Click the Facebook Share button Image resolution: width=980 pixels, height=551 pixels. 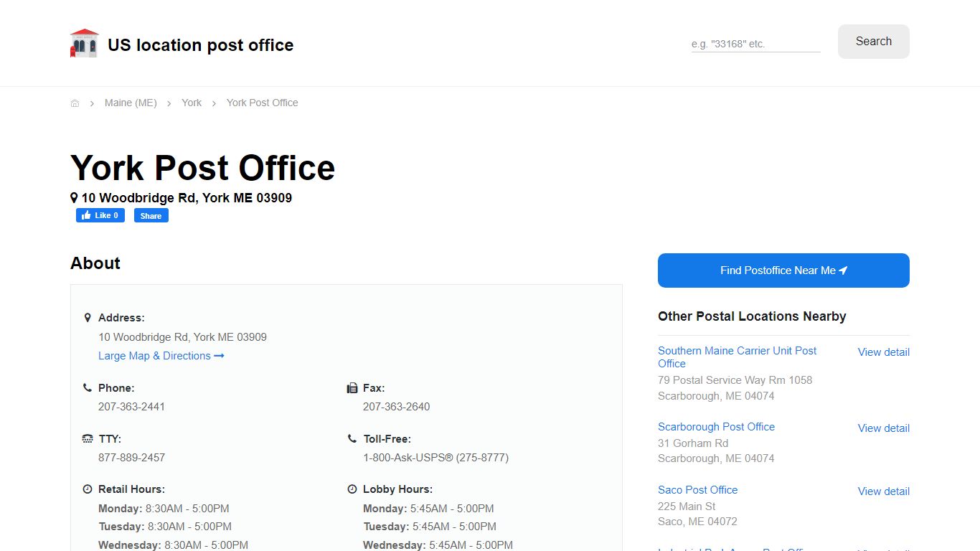pyautogui.click(x=151, y=215)
